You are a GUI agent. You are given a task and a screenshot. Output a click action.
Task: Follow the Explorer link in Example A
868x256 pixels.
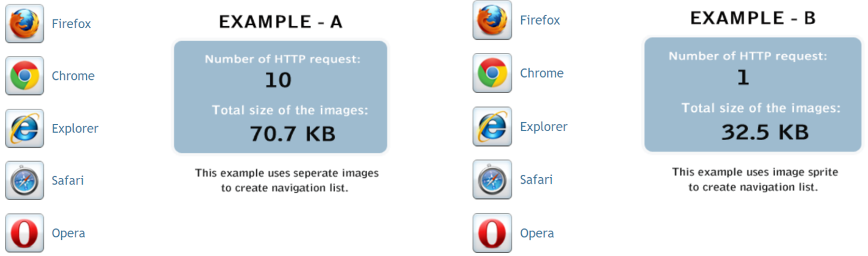pyautogui.click(x=75, y=129)
